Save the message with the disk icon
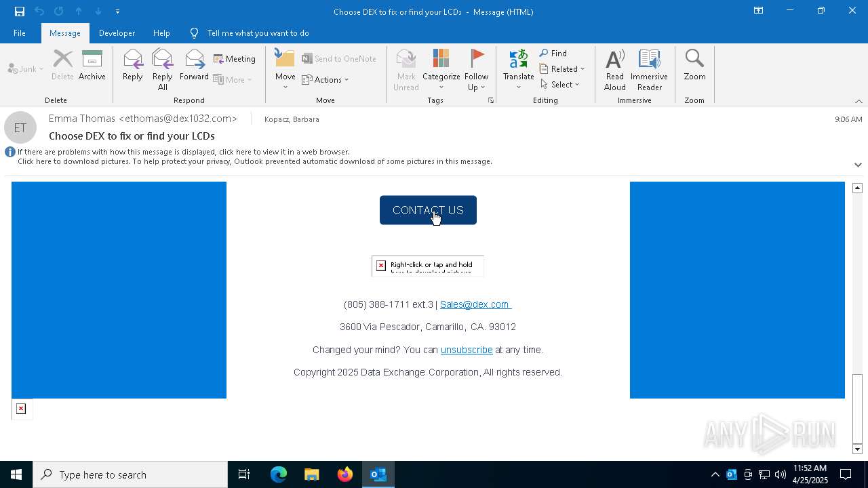The height and width of the screenshot is (488, 868). click(19, 12)
